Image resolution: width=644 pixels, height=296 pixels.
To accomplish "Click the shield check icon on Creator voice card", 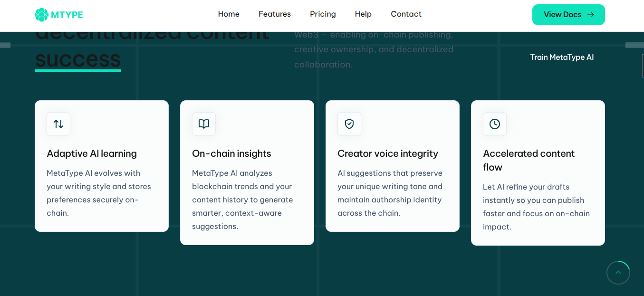I will coord(349,124).
